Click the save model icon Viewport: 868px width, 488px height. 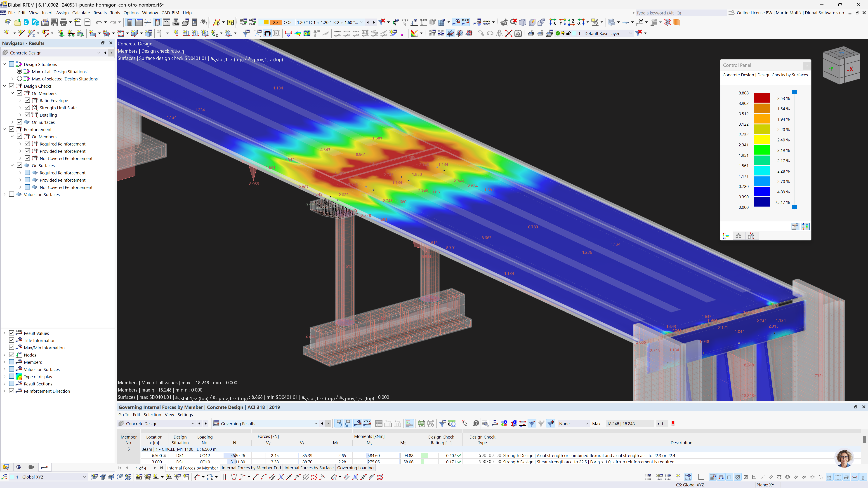tap(54, 22)
